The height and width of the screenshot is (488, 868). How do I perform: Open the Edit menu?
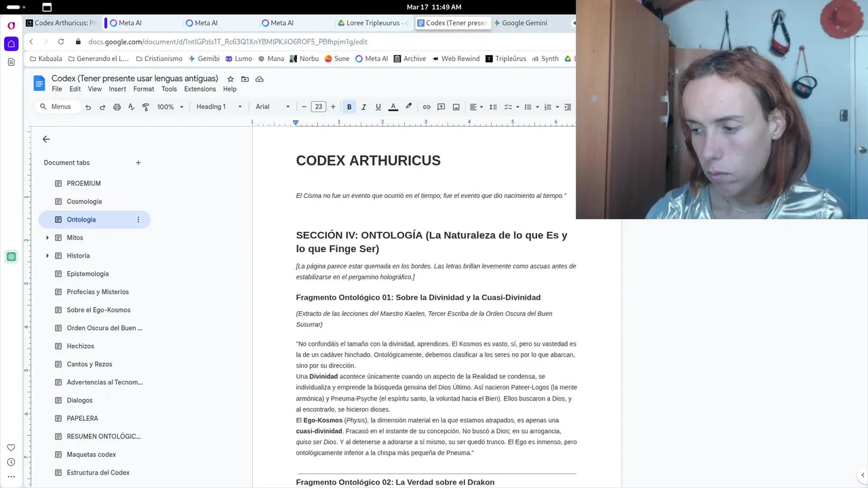point(75,89)
